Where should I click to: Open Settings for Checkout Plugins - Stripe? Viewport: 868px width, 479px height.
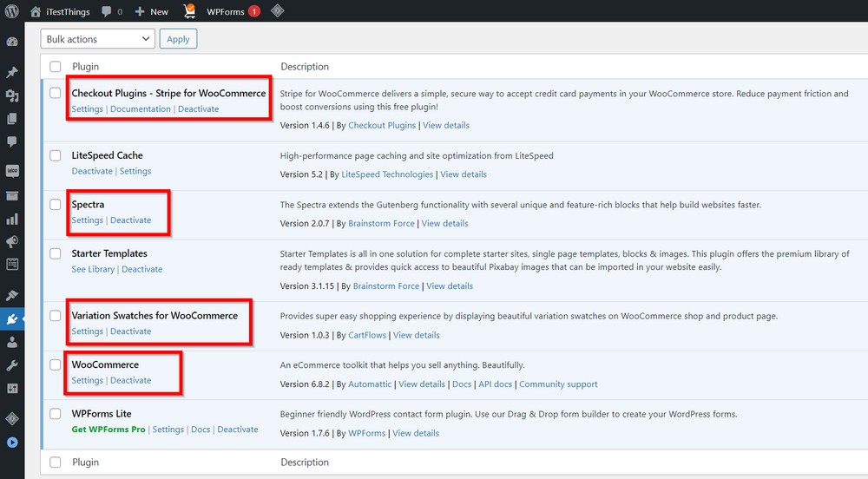(x=88, y=109)
